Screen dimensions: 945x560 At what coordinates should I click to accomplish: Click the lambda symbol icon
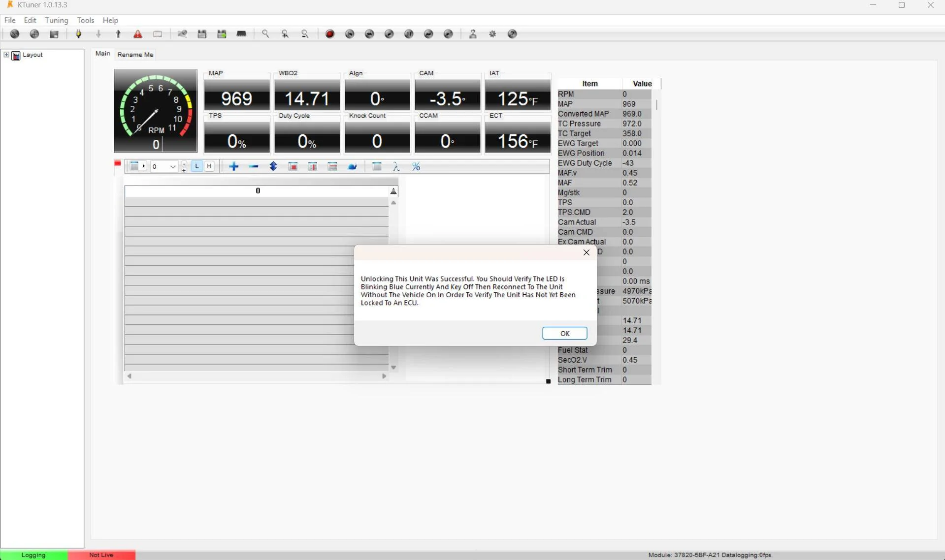[x=396, y=167]
